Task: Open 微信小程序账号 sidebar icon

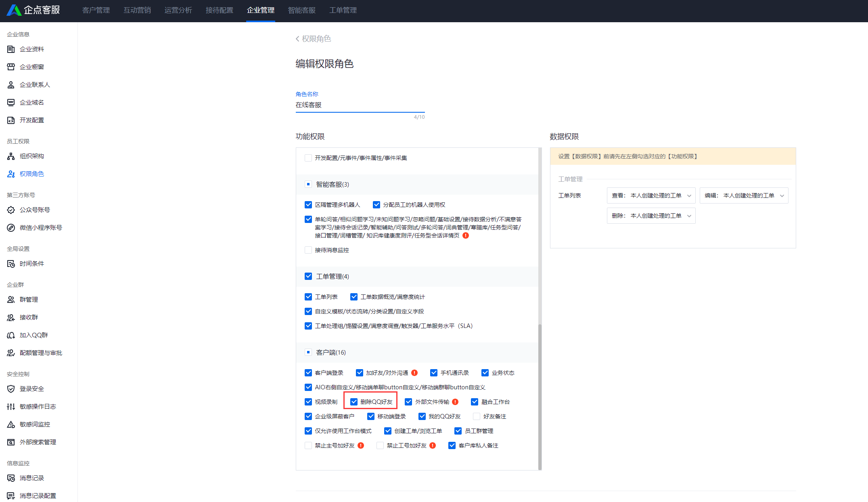Action: pyautogui.click(x=11, y=228)
